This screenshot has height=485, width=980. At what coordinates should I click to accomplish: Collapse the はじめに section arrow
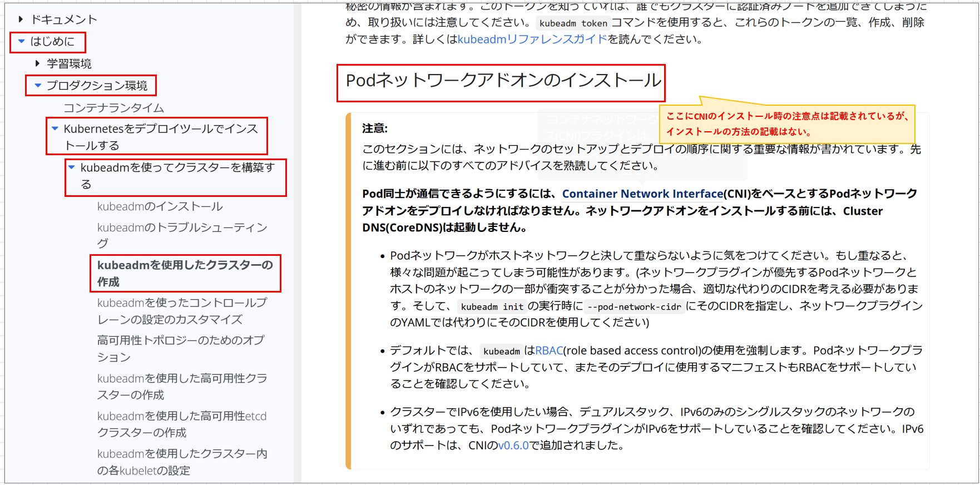pos(21,41)
